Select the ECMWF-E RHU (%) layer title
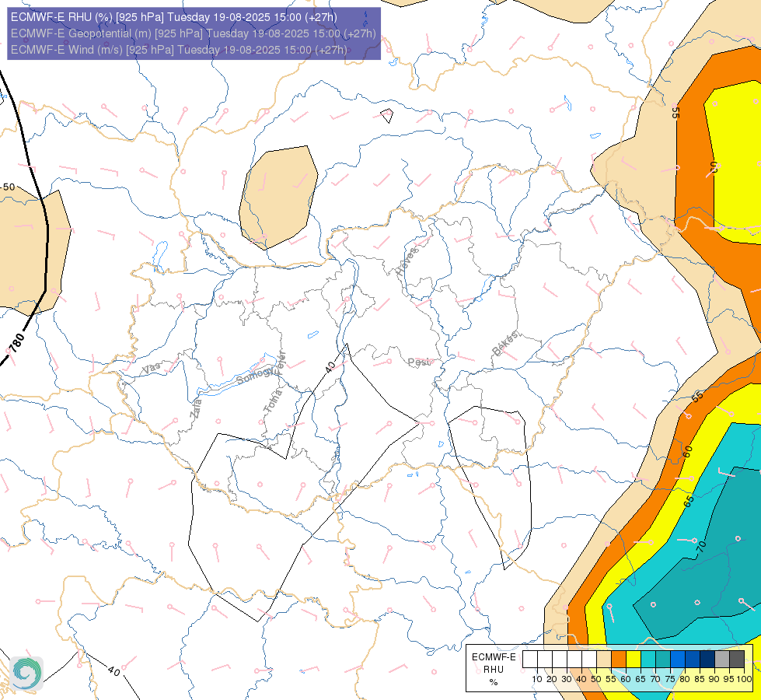The height and width of the screenshot is (700, 761). click(174, 17)
